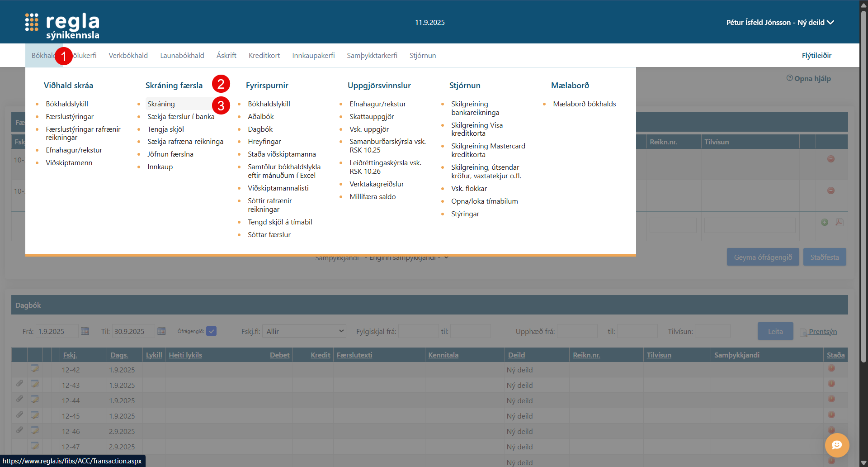Click the Fylgiskjal frá input field

[x=418, y=331]
